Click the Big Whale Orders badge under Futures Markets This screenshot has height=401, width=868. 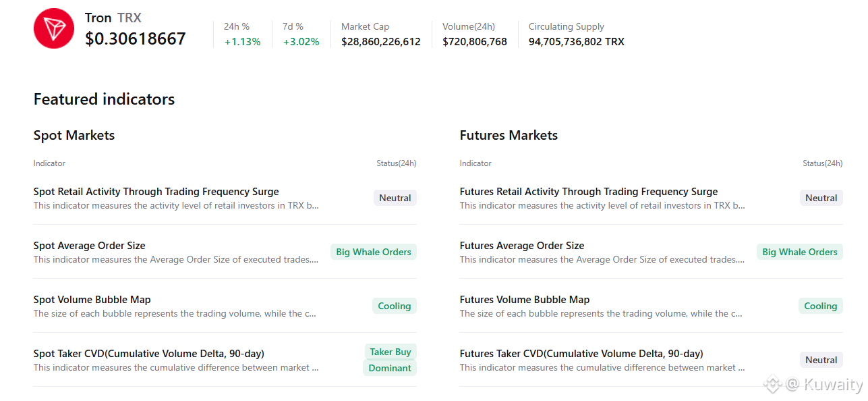[x=799, y=252]
